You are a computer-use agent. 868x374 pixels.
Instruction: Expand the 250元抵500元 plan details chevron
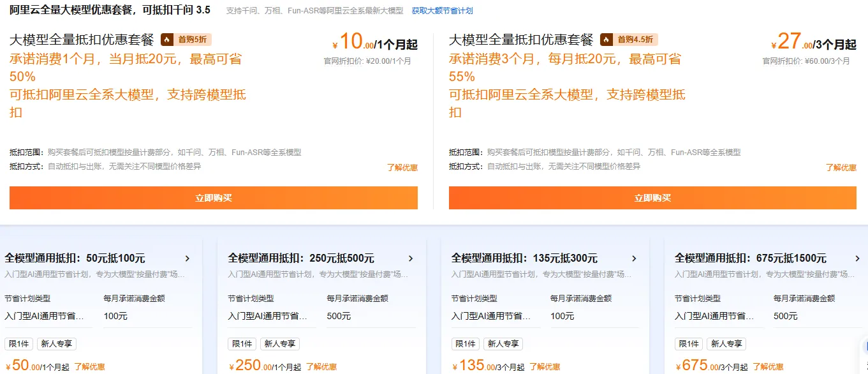[x=411, y=258]
